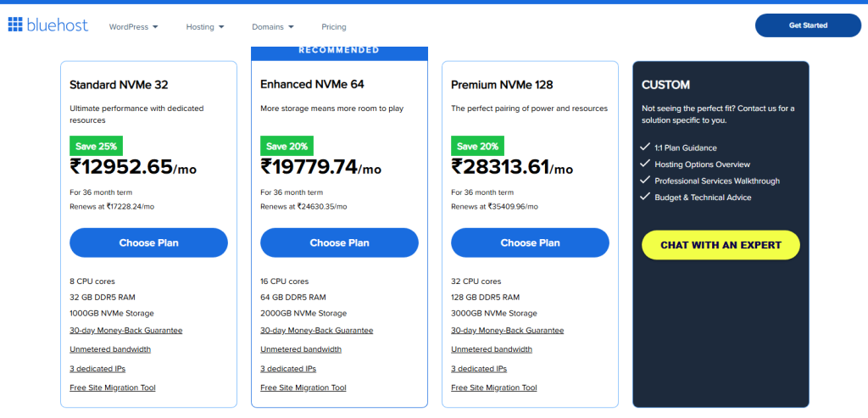Click the Recommended banner on Enhanced plan

tap(339, 51)
